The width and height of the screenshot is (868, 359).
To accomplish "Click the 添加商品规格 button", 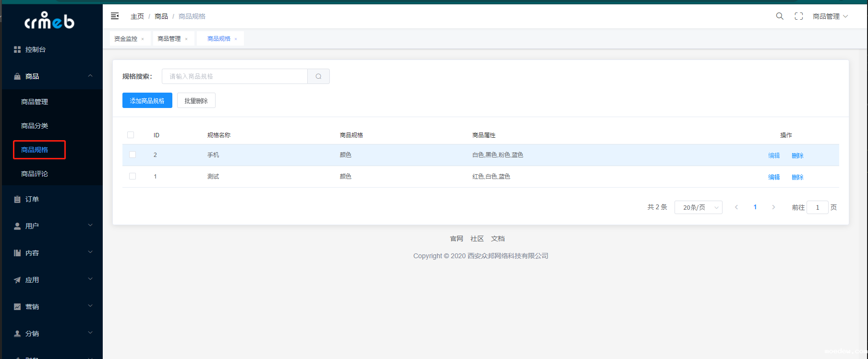I will 147,101.
